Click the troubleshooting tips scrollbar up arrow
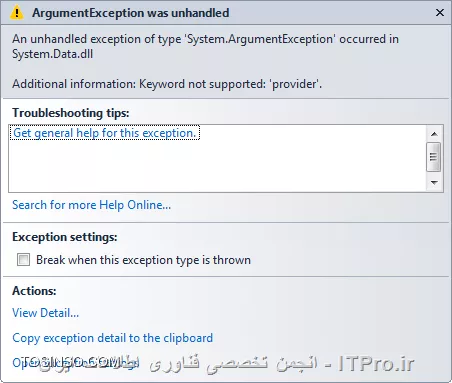This screenshot has height=383, width=452. [x=434, y=134]
